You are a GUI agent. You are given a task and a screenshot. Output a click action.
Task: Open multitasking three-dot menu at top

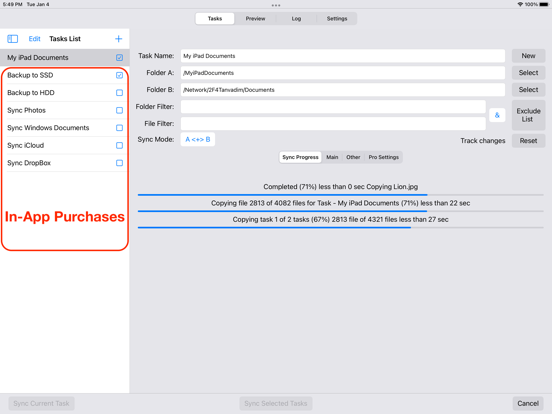276,5
